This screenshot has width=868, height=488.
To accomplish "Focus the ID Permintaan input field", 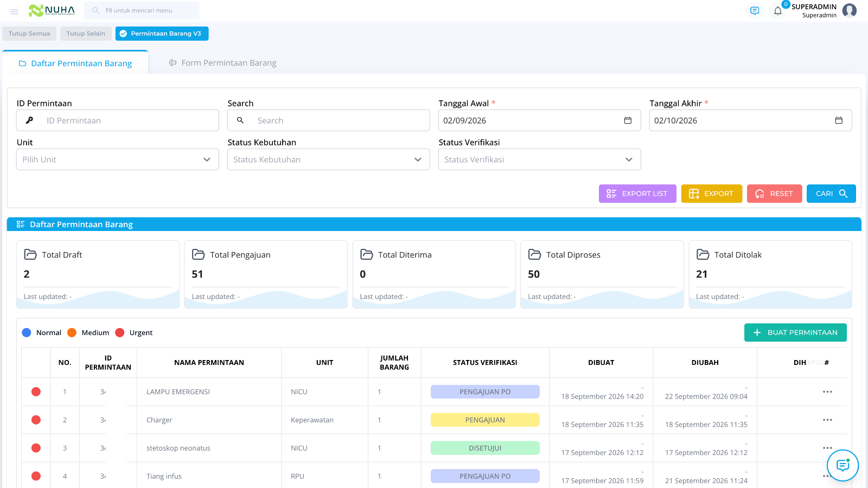I will [x=118, y=120].
